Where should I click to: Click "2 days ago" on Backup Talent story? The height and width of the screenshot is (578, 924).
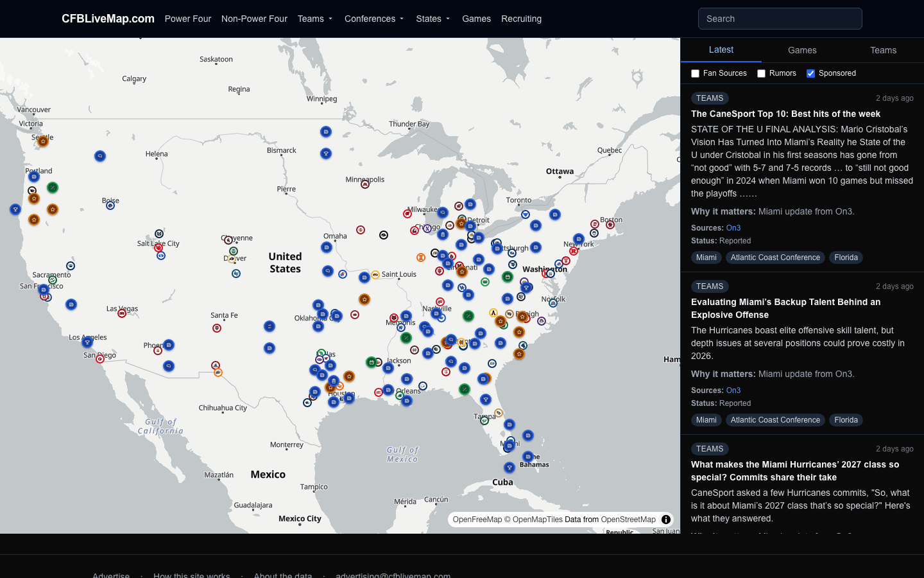(894, 286)
